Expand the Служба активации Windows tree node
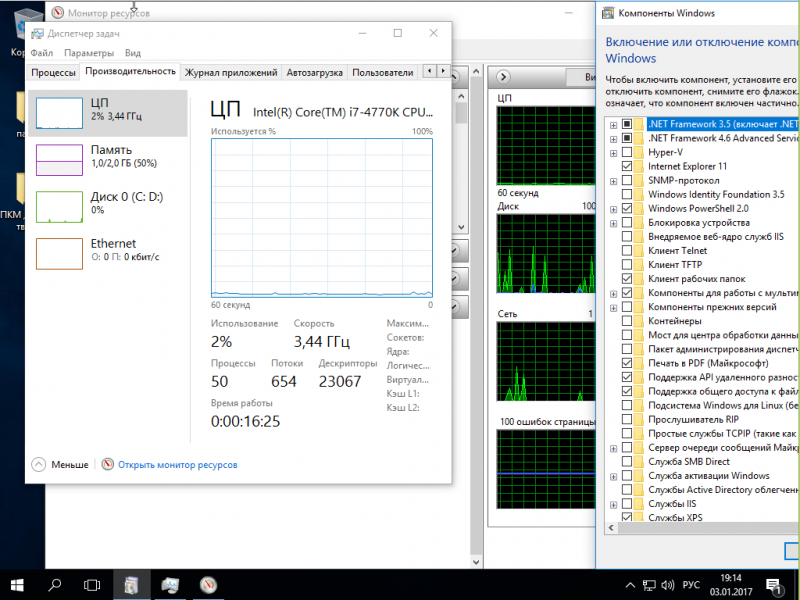Screen dimensions: 800x600 [613, 476]
